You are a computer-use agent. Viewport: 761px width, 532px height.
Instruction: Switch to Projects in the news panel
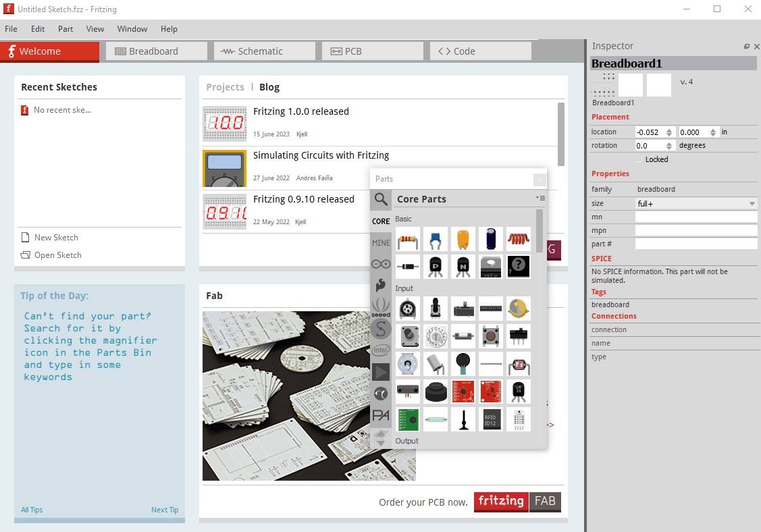pyautogui.click(x=226, y=87)
